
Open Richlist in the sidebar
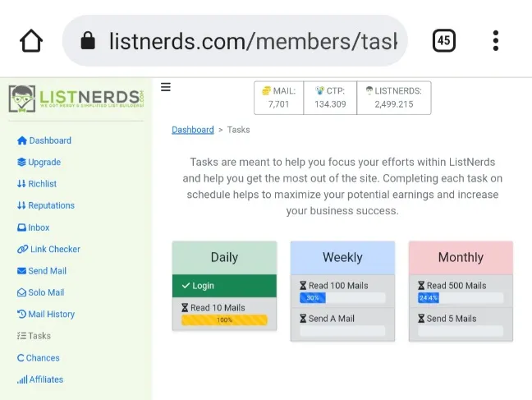click(x=43, y=184)
